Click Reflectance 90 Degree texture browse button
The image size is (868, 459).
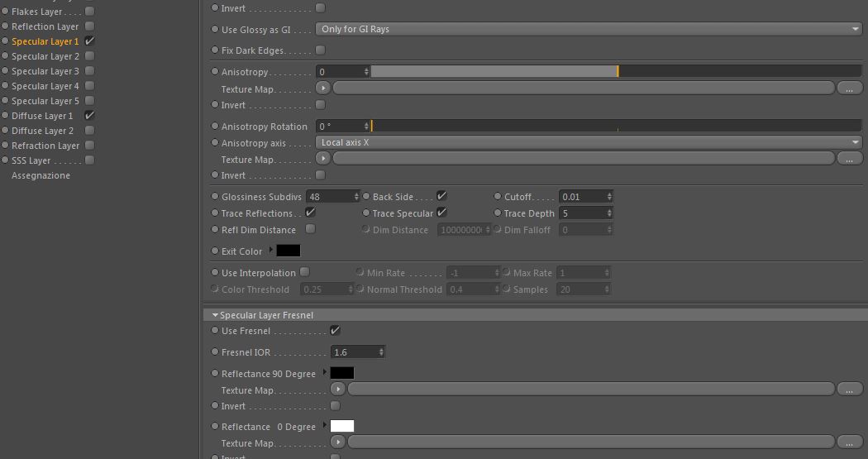coord(849,390)
